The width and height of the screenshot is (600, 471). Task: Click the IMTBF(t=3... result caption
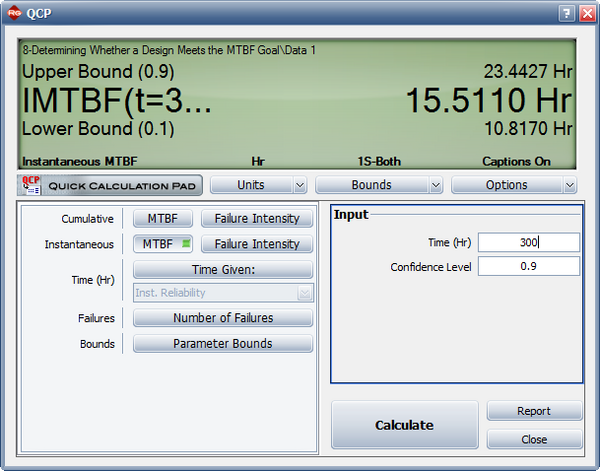tap(117, 101)
